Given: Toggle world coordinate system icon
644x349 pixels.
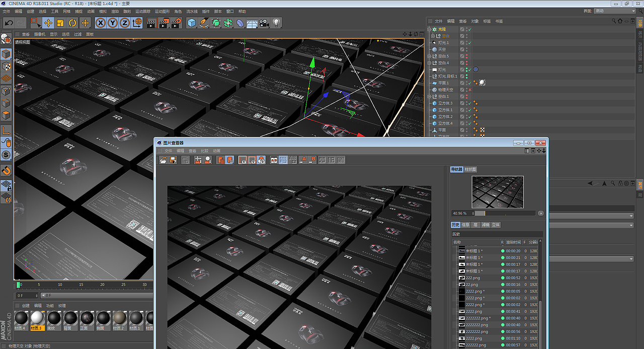Looking at the screenshot, I should 137,23.
